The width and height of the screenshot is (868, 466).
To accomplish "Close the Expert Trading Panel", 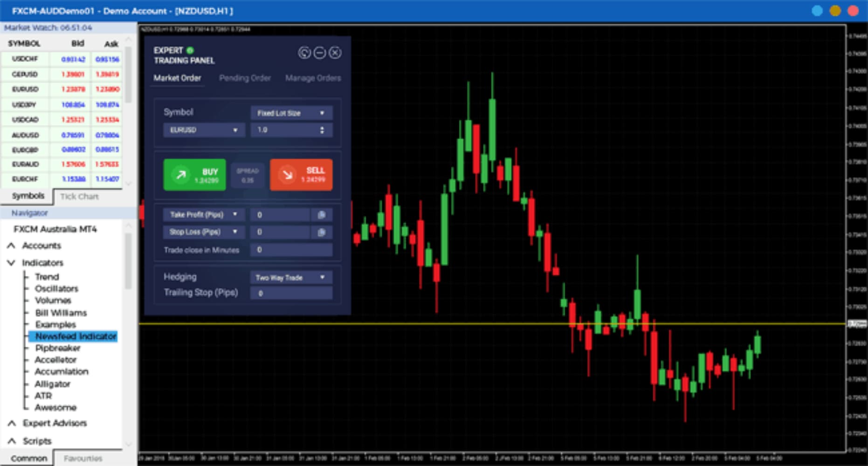I will [335, 53].
